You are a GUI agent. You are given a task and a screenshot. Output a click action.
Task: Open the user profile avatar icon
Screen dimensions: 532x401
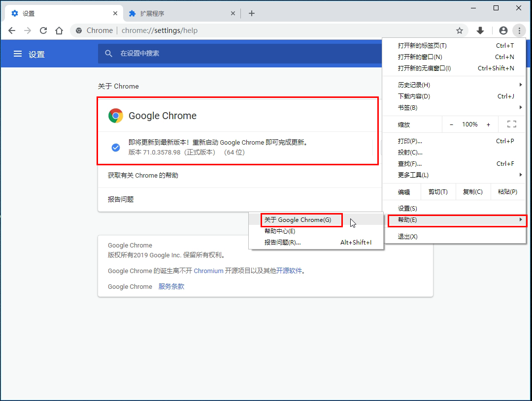click(503, 31)
